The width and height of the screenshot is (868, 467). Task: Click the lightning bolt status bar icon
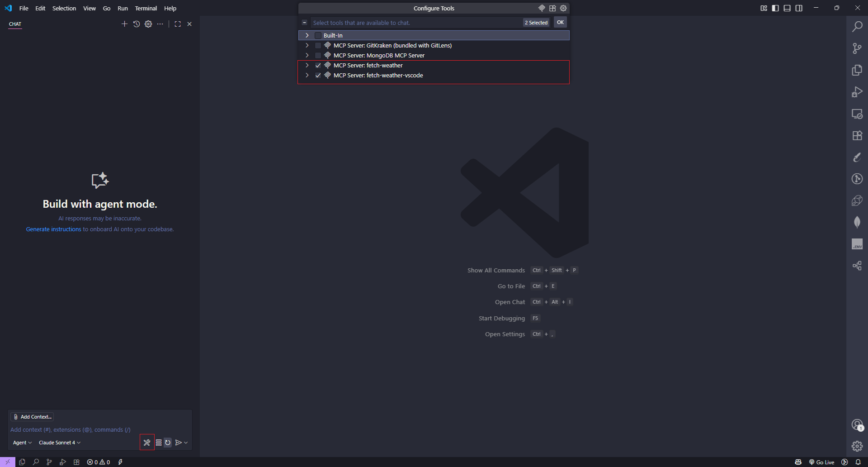tap(120, 462)
